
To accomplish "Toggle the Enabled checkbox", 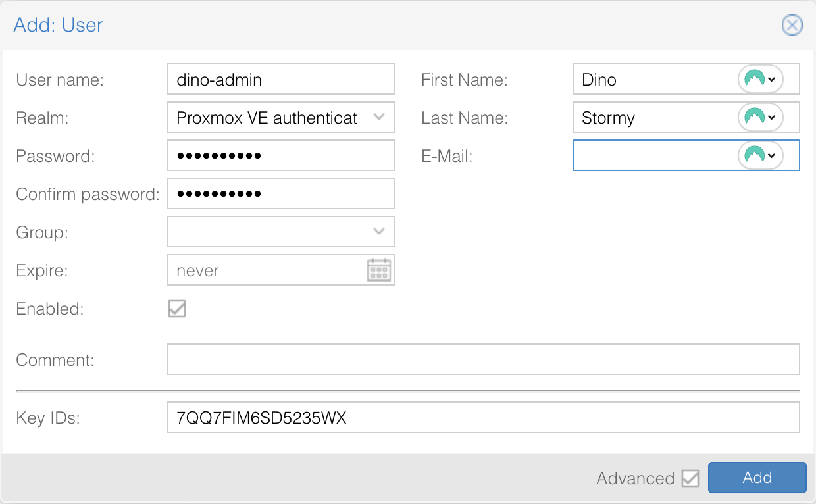I will tap(177, 309).
